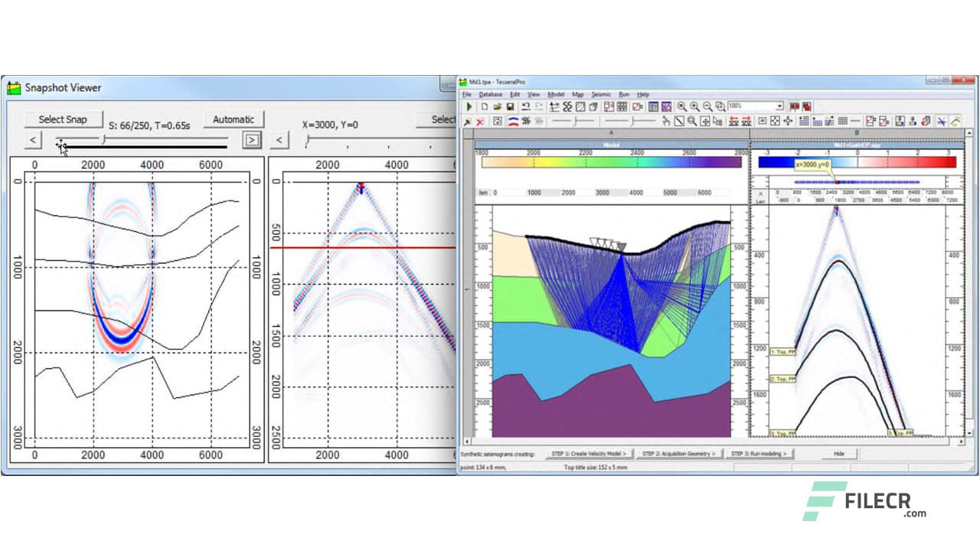This screenshot has height=551, width=980.
Task: Open a project with the folder icon
Action: click(x=497, y=107)
